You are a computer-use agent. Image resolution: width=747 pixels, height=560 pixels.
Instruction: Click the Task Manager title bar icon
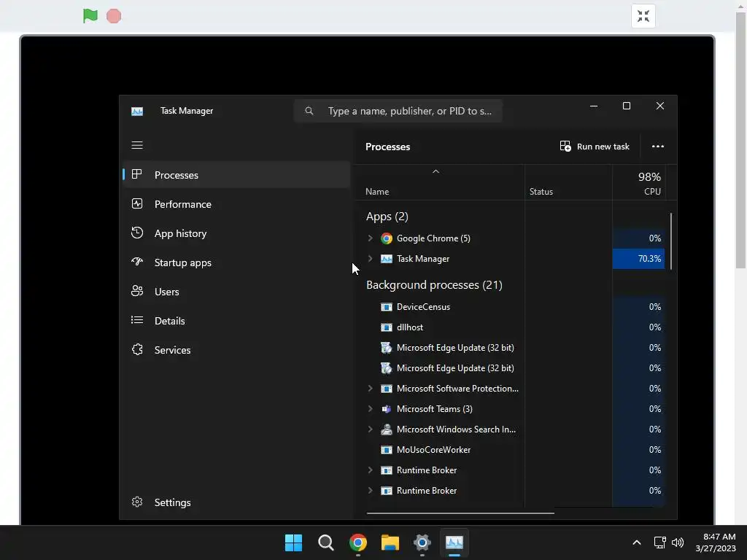point(137,111)
